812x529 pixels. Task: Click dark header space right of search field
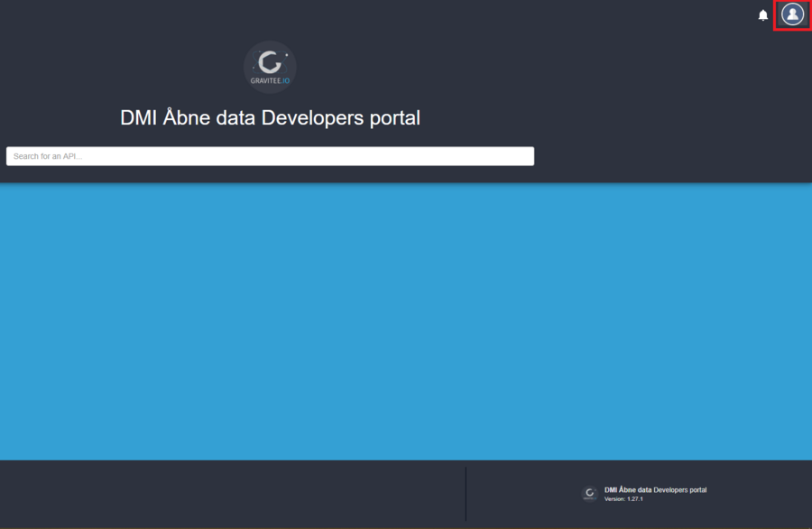(x=672, y=156)
